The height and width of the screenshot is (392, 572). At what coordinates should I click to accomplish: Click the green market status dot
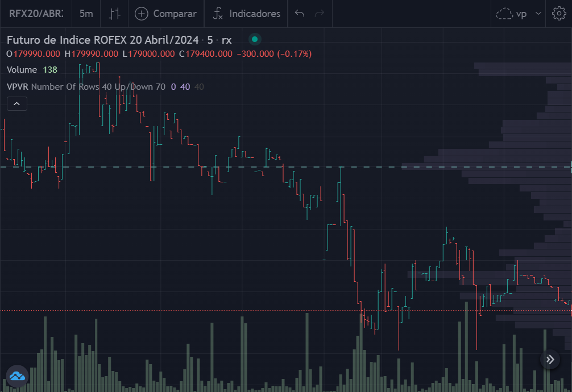pos(255,39)
